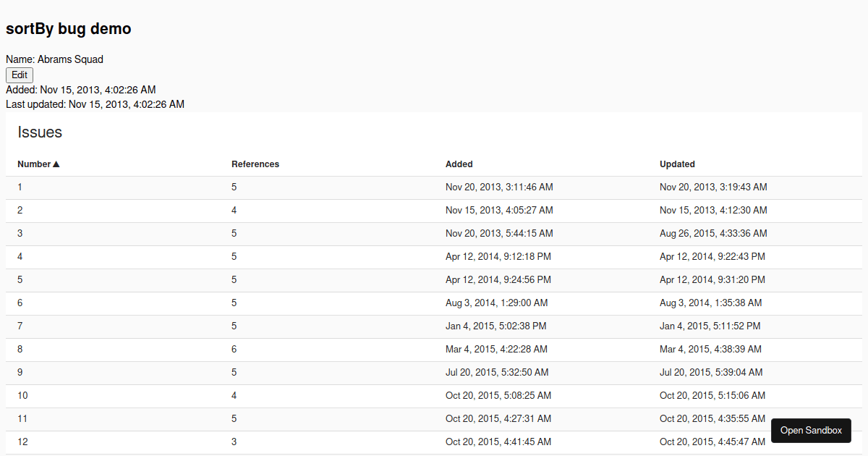Image resolution: width=868 pixels, height=456 pixels.
Task: Click Updated date 'Apr 12, 2014, 9:22:43 PM'
Action: coord(712,257)
